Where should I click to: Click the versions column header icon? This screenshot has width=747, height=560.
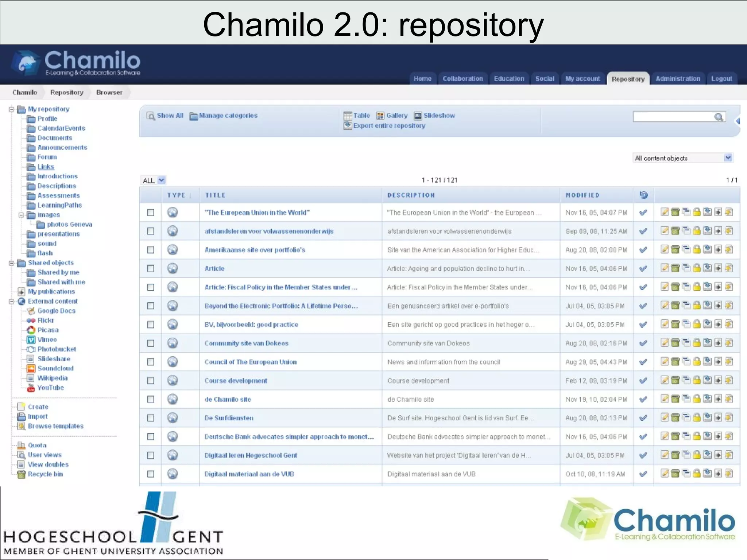[644, 195]
